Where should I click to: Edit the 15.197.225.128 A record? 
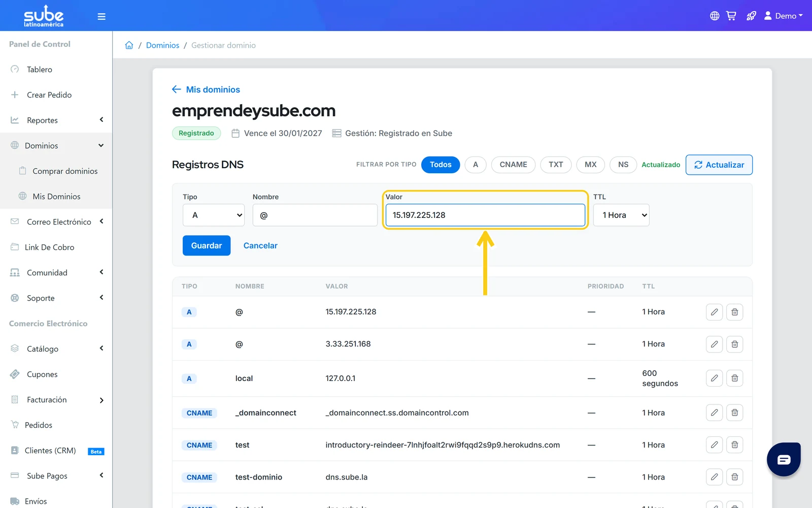(714, 312)
